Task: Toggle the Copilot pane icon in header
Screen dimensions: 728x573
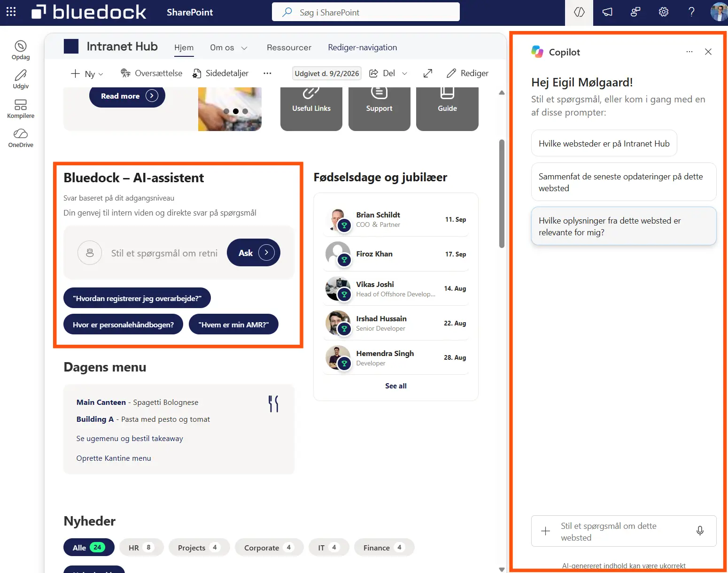Action: click(579, 12)
